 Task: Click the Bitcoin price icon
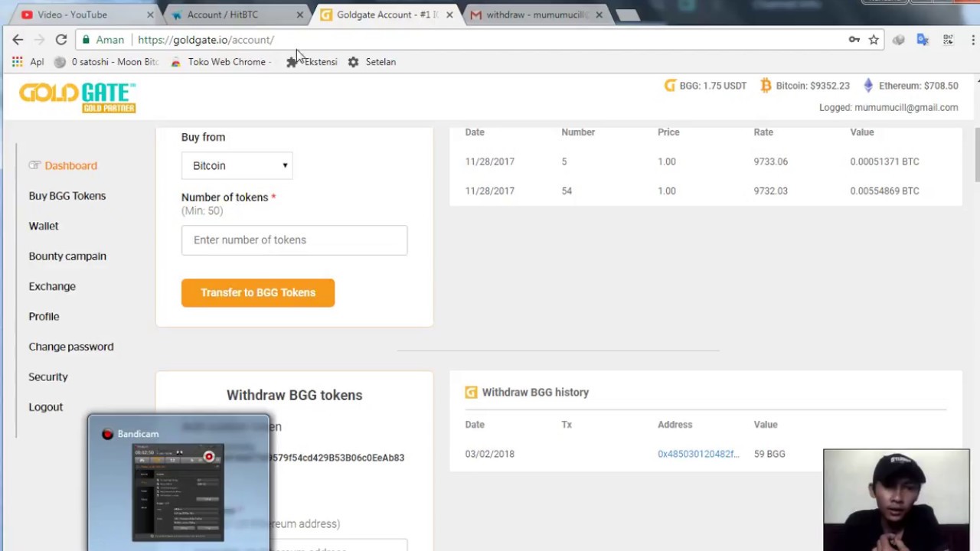pyautogui.click(x=766, y=86)
